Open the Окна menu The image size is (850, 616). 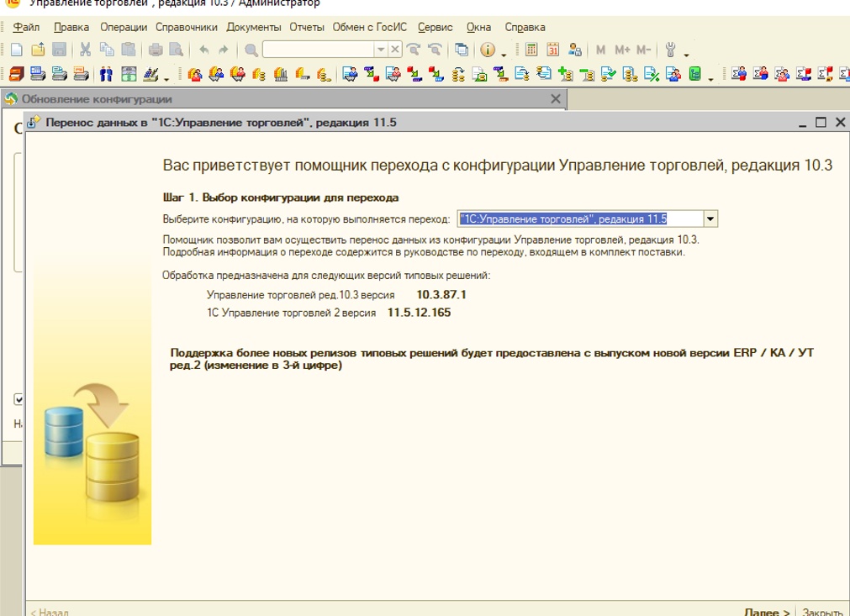pyautogui.click(x=478, y=27)
